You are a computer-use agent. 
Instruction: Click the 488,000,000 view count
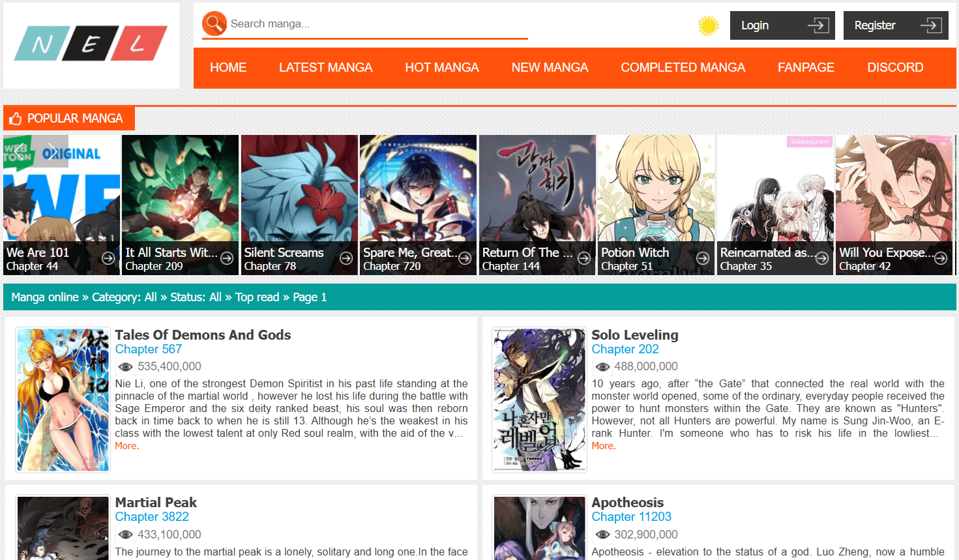click(x=646, y=367)
